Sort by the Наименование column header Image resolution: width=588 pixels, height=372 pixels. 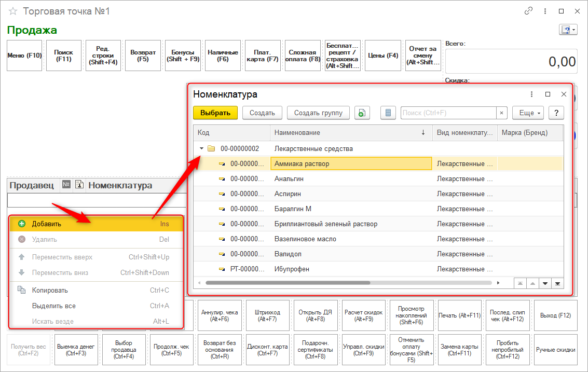tap(351, 133)
